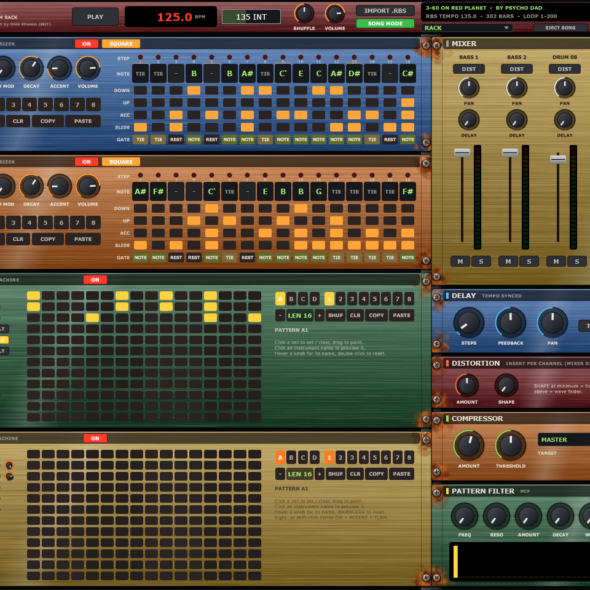Turn the BASS 2 Delay send knob
590x590 pixels.
pos(516,120)
